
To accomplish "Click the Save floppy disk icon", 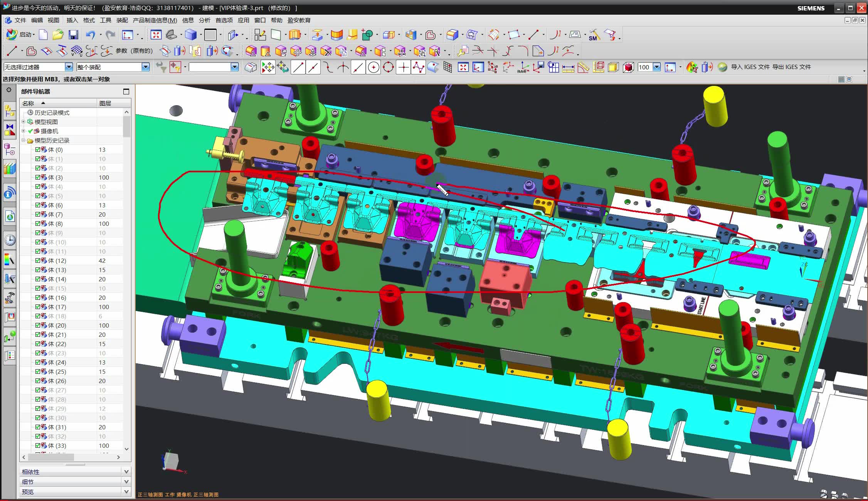I will (x=73, y=35).
